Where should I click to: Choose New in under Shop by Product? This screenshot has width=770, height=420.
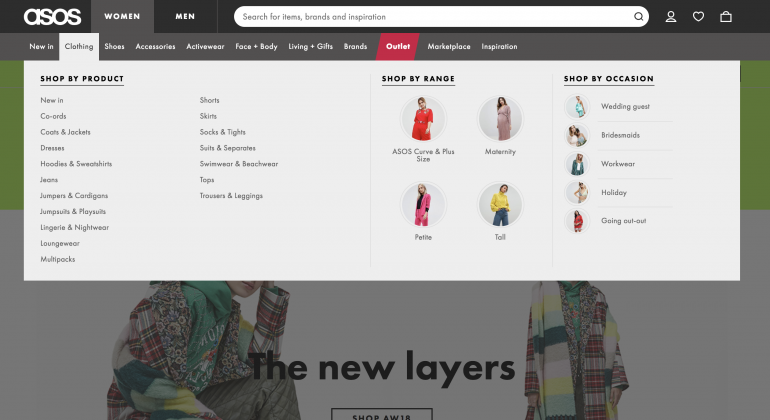[52, 100]
